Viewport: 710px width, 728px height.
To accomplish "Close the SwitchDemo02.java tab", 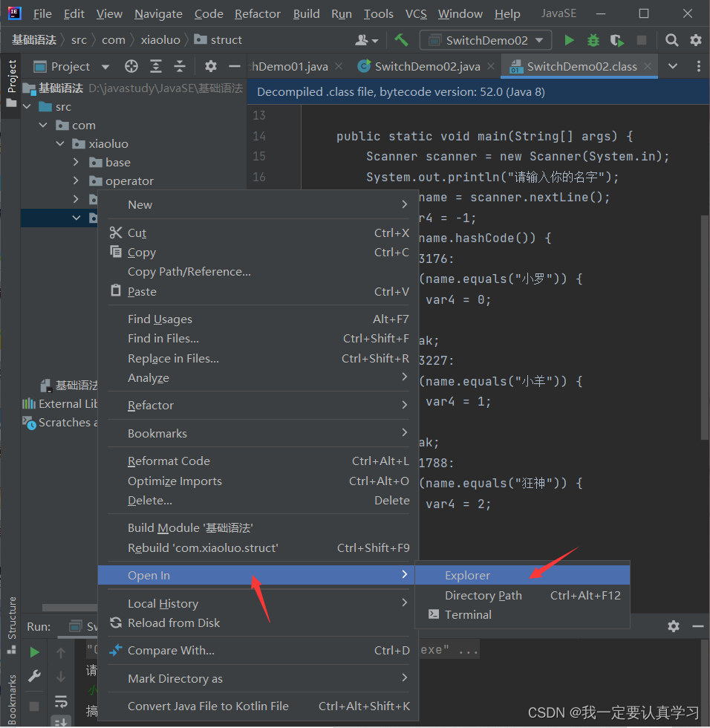I will pyautogui.click(x=491, y=66).
